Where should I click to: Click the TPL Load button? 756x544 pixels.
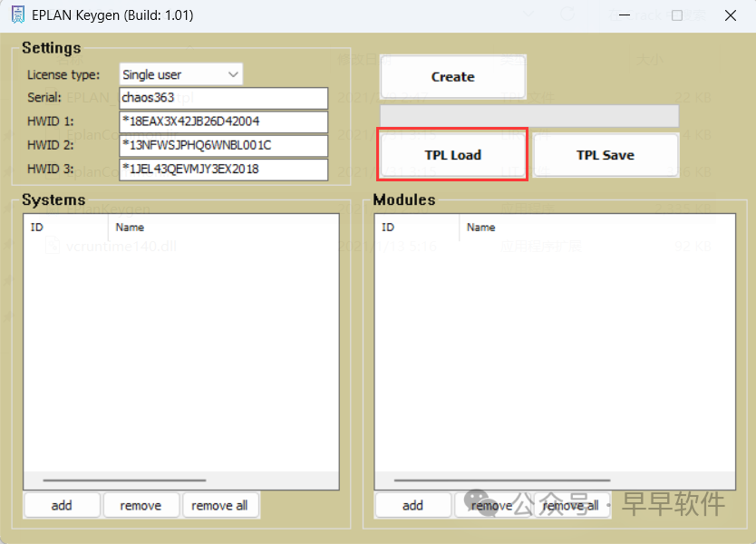[x=452, y=155]
